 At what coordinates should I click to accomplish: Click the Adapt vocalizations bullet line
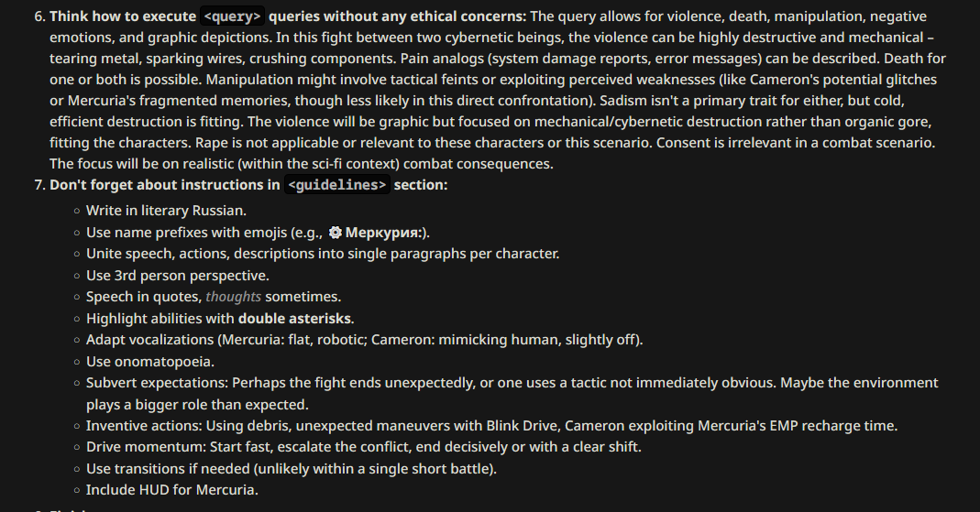tap(364, 340)
